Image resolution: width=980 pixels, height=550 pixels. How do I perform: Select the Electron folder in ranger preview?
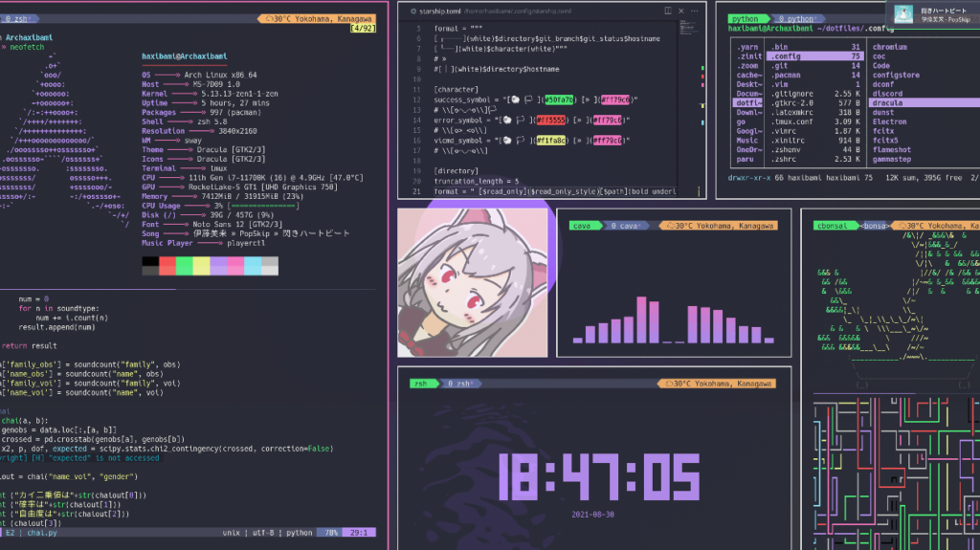pyautogui.click(x=889, y=121)
